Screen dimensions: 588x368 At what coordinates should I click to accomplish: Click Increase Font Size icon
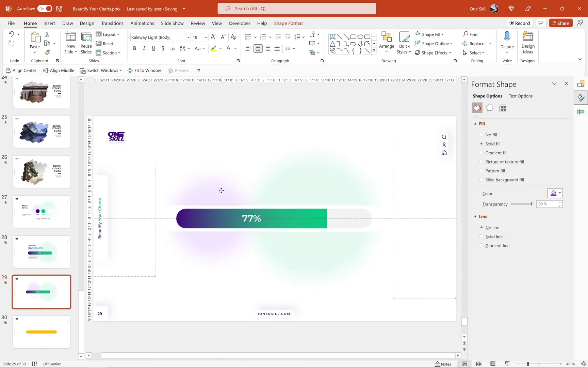click(213, 37)
